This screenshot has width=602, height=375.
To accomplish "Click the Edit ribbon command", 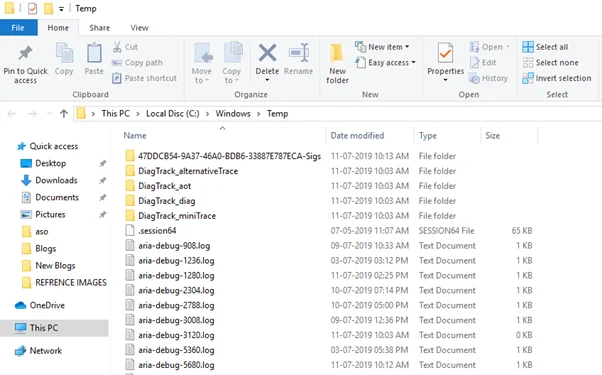I will [x=483, y=63].
